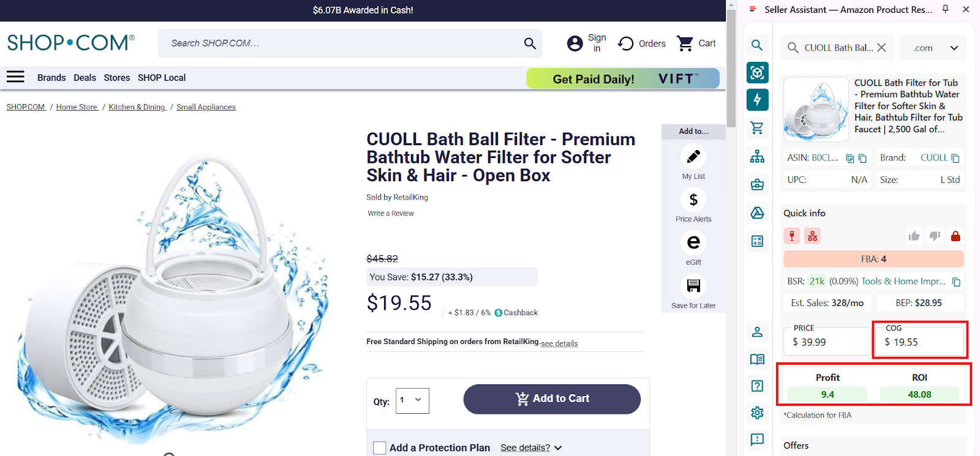Toggle the lock icon in Quick info

955,236
